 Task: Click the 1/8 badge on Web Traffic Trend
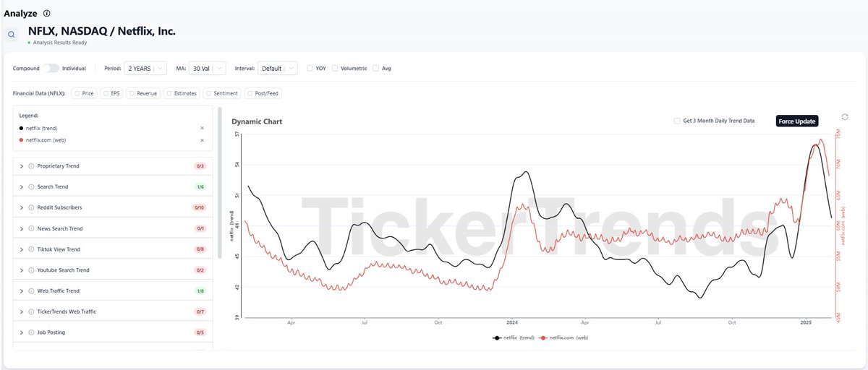click(200, 291)
